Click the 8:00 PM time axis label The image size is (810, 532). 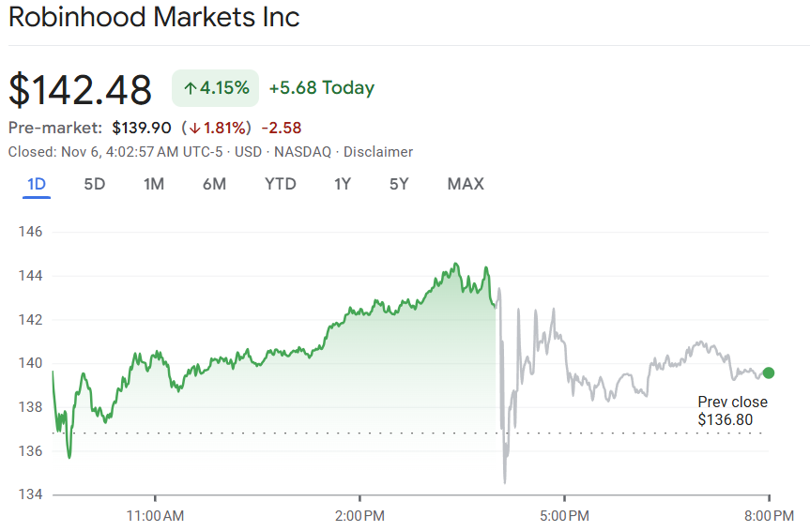click(x=770, y=515)
